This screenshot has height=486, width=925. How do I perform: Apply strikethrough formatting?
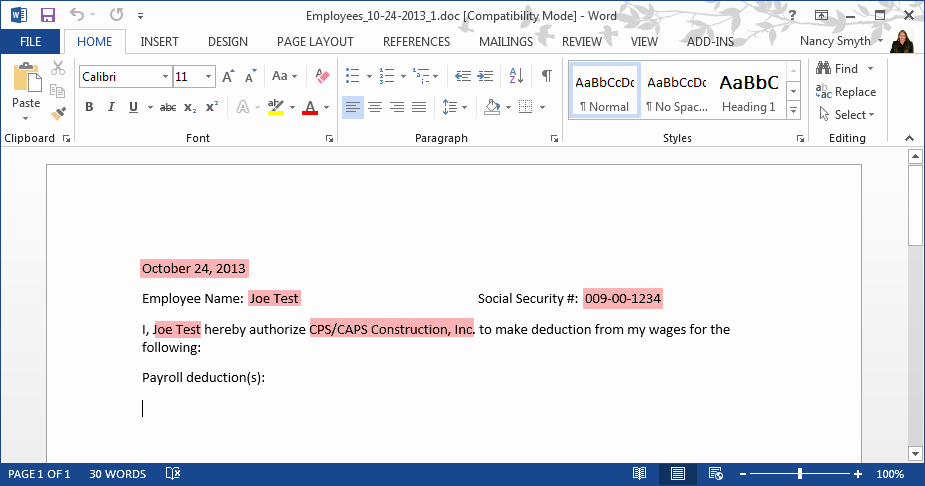(x=168, y=107)
